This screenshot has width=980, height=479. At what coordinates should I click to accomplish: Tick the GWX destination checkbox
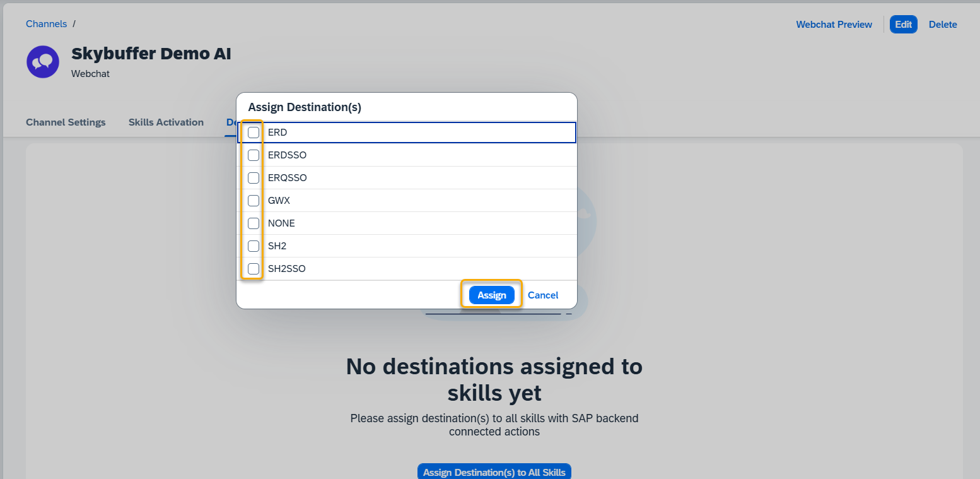254,201
